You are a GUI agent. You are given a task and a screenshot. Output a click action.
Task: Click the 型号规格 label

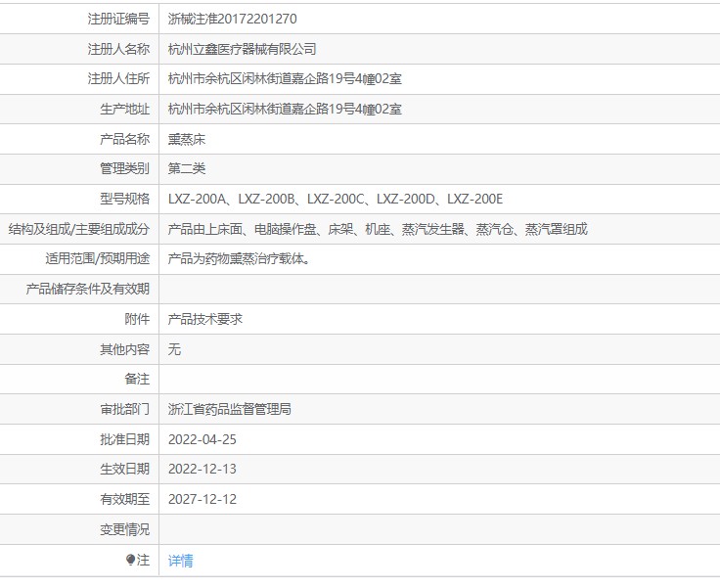pos(125,199)
